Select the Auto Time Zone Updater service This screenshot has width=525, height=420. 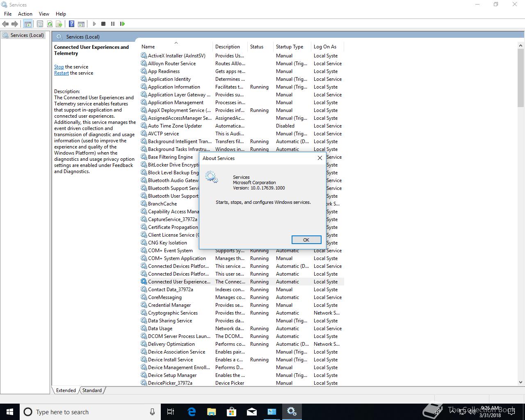[242, 126]
